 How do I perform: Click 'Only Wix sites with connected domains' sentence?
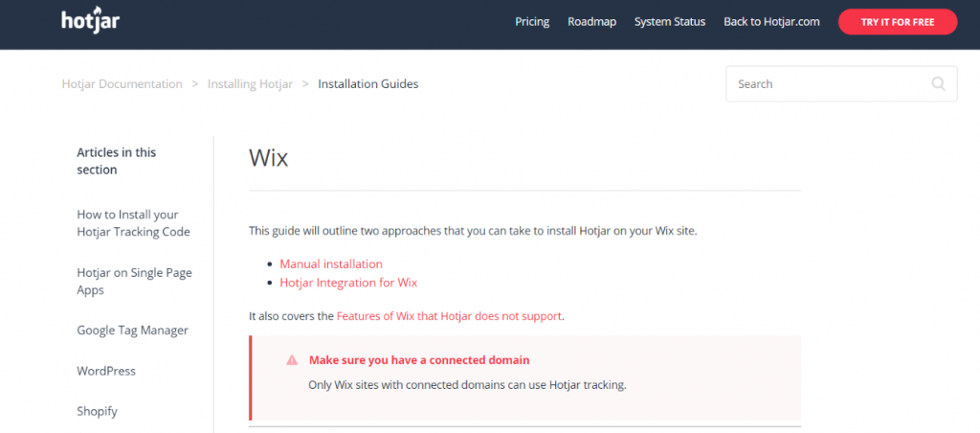coord(467,385)
